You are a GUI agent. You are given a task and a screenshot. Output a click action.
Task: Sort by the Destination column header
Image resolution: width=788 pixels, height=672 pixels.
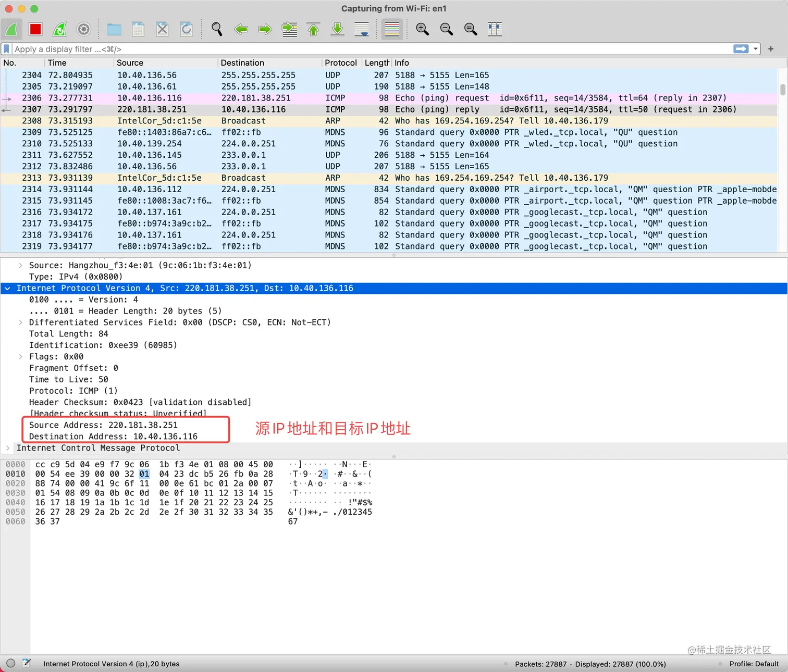[270, 63]
